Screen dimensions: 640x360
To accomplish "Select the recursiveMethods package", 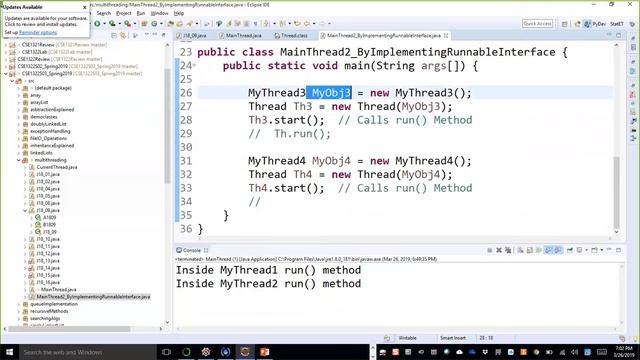I will [x=49, y=311].
